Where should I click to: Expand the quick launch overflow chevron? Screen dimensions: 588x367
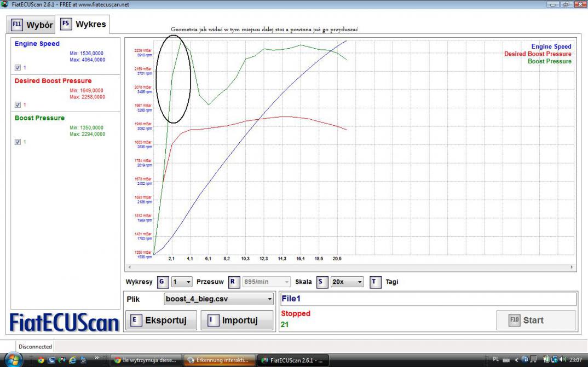point(97,358)
